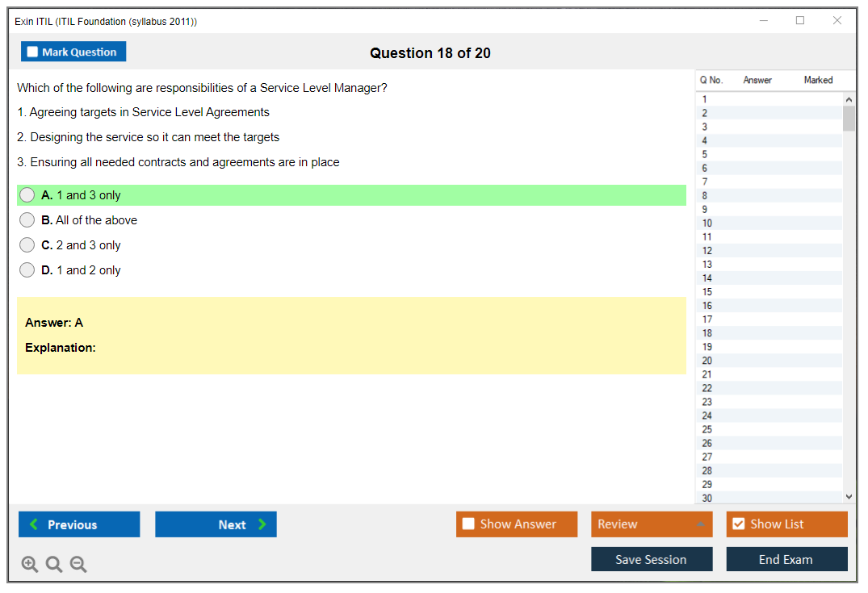Go to the Previous question

point(79,524)
